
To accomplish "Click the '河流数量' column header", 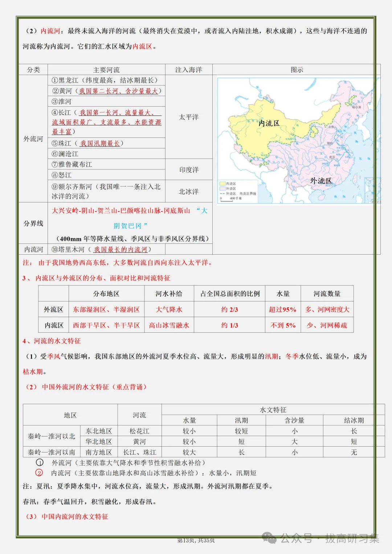I will click(x=327, y=294).
